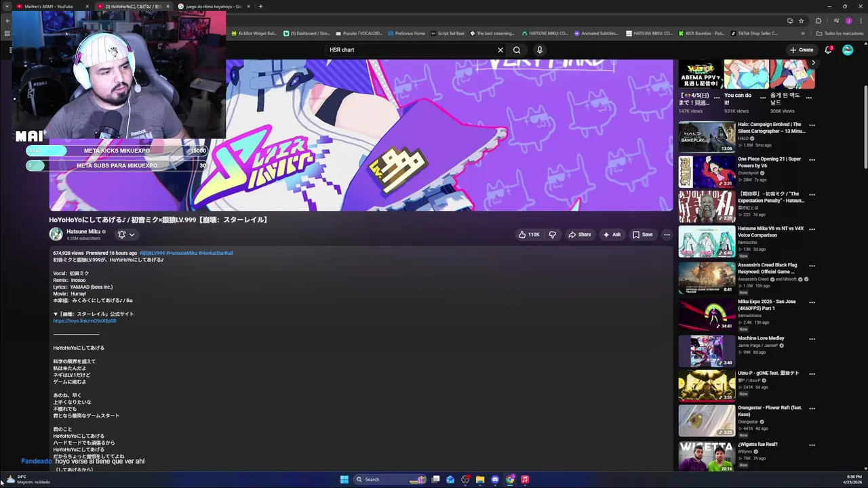This screenshot has height=488, width=868.
Task: Open options for Machine Love Medley video
Action: 812,339
